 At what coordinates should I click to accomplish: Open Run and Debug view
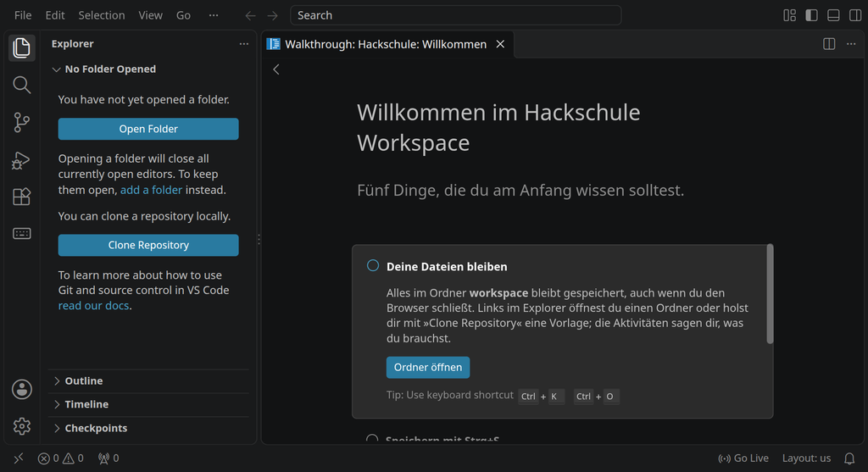(21, 160)
